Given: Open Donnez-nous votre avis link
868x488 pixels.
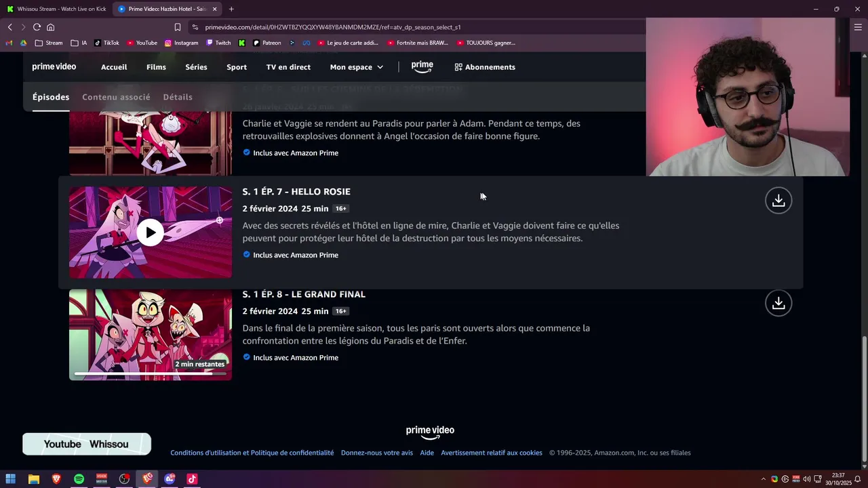Looking at the screenshot, I should (377, 453).
